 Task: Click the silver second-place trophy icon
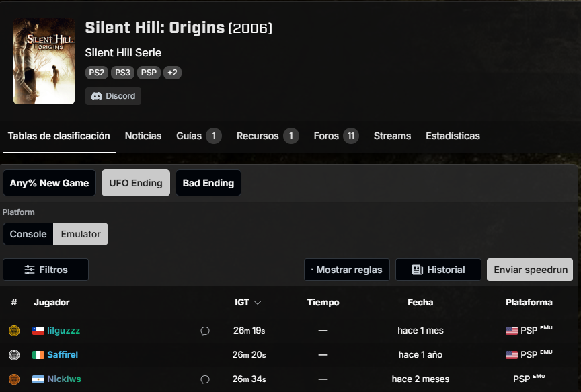(14, 355)
